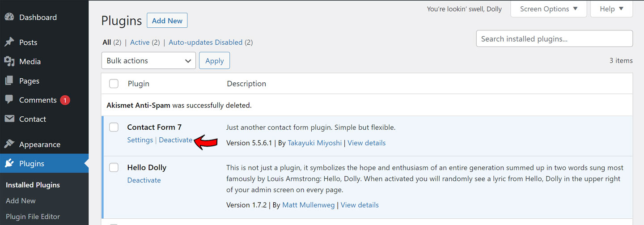Click the Description column header

tap(246, 84)
